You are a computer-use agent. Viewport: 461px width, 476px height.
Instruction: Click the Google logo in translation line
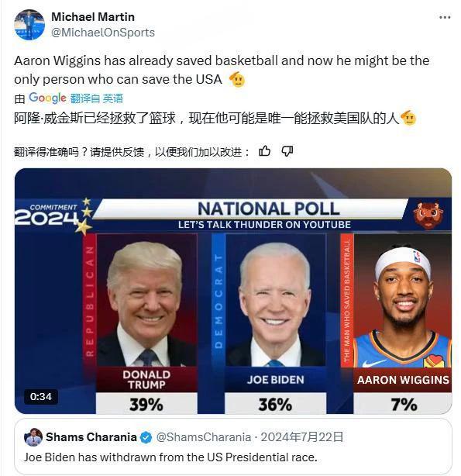(x=47, y=98)
